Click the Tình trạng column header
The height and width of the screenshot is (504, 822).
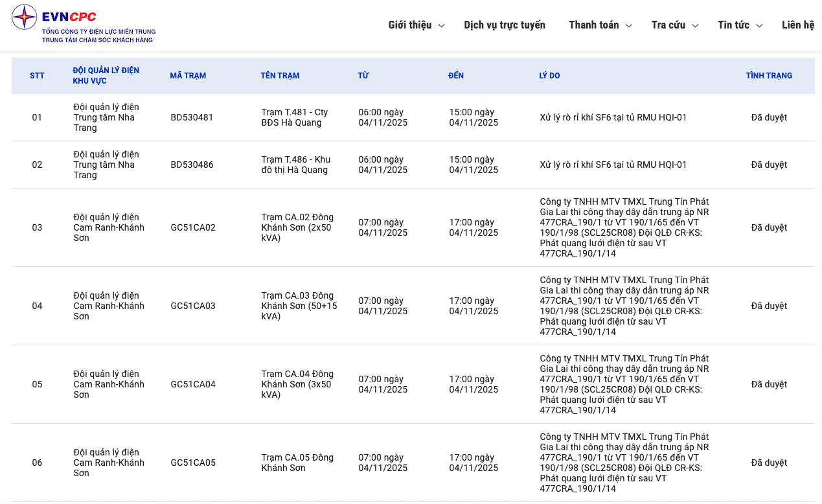click(x=769, y=76)
